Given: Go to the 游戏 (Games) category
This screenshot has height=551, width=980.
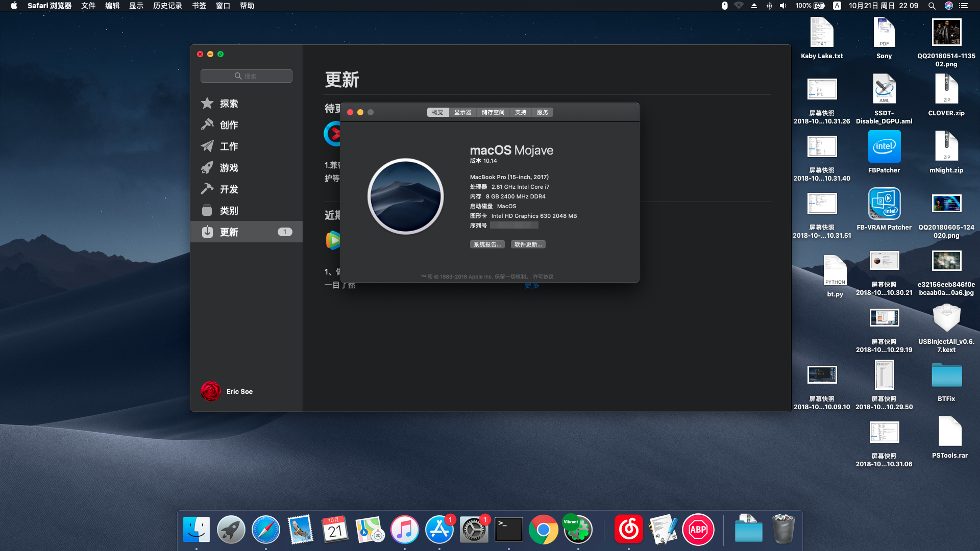Looking at the screenshot, I should 229,168.
